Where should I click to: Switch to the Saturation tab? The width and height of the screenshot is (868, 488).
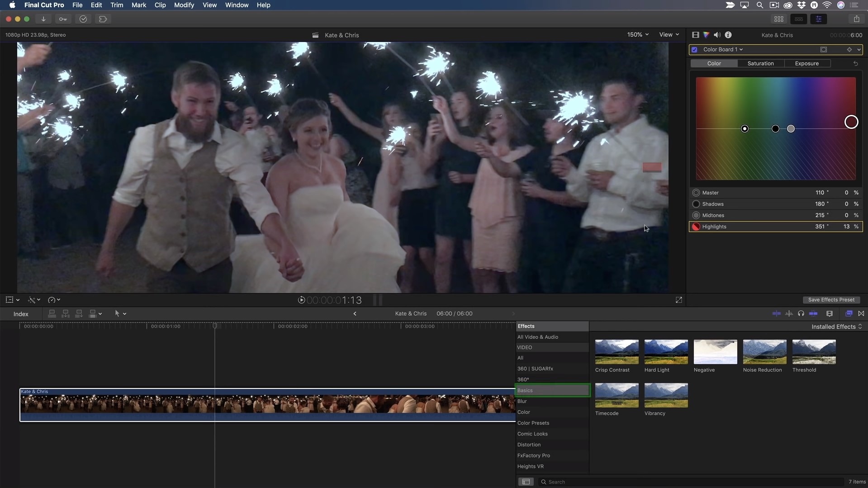[760, 63]
